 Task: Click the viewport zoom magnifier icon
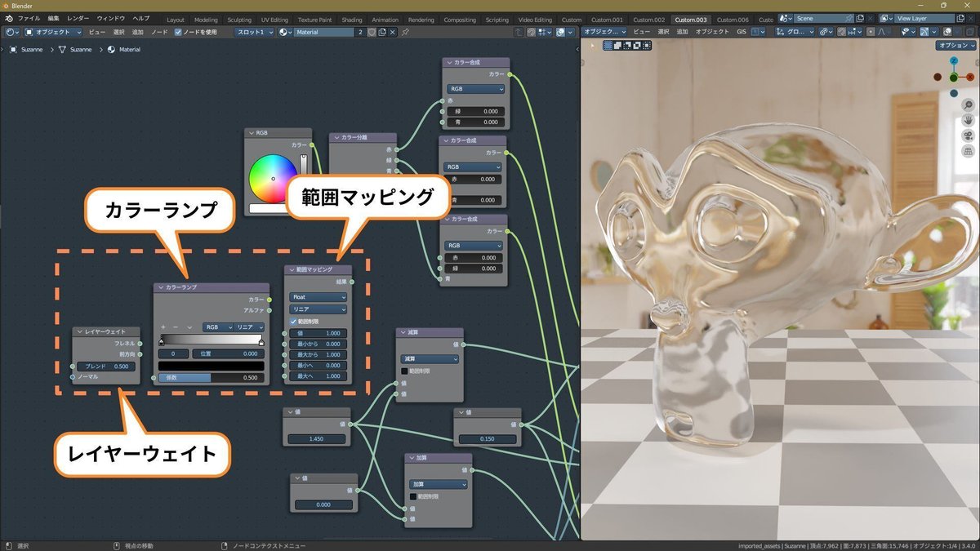point(968,105)
